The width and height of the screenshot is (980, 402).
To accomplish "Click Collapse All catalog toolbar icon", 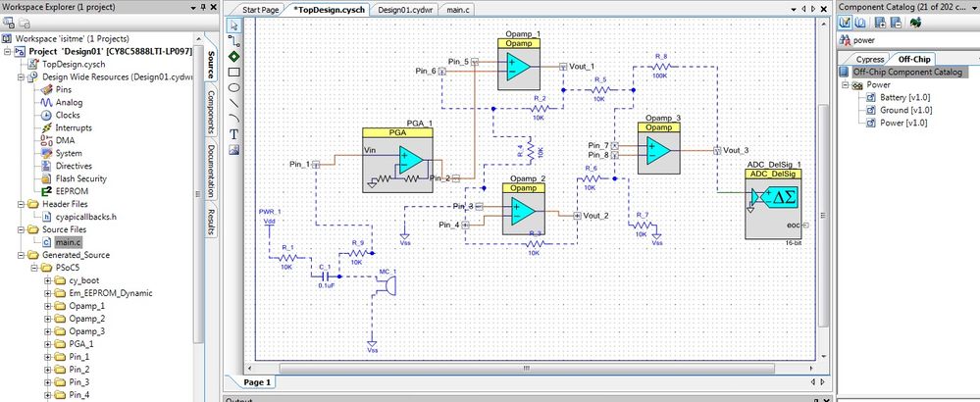I will pyautogui.click(x=896, y=24).
